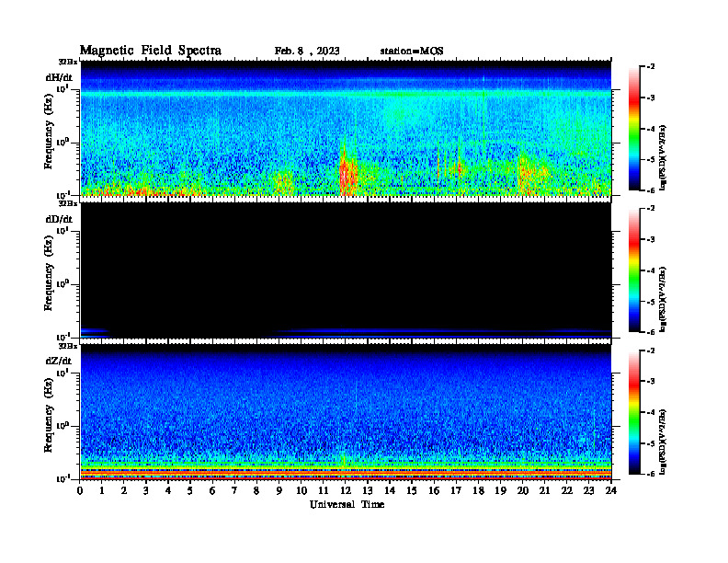Click hour "19" on the Universal Time axis
Image resolution: width=728 pixels, height=563 pixels.
point(500,490)
